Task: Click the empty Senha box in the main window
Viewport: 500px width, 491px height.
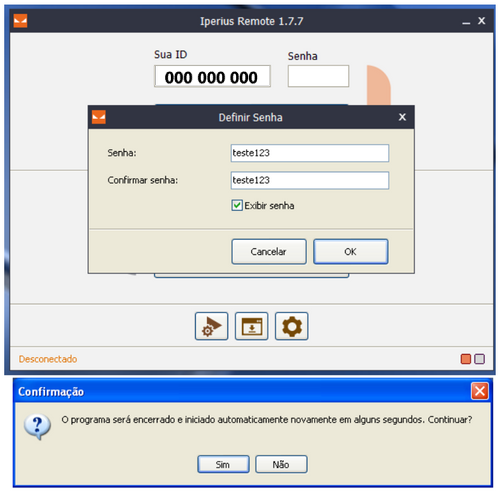Action: [318, 76]
